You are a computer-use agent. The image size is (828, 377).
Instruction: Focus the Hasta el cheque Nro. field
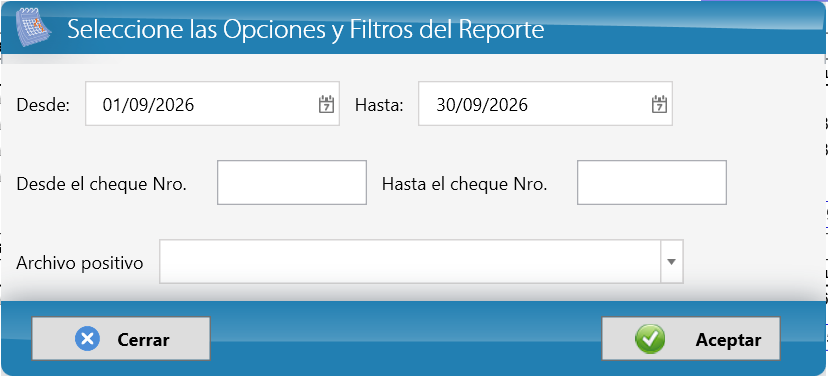[652, 183]
